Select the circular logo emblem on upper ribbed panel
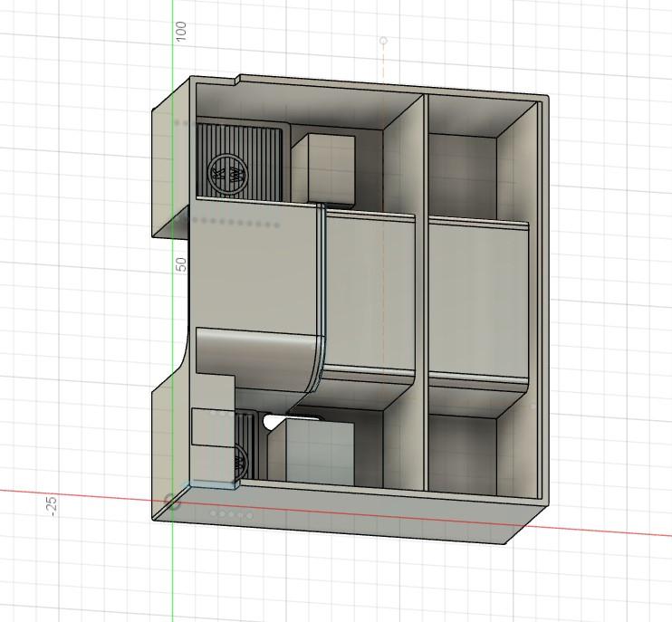 click(x=227, y=175)
